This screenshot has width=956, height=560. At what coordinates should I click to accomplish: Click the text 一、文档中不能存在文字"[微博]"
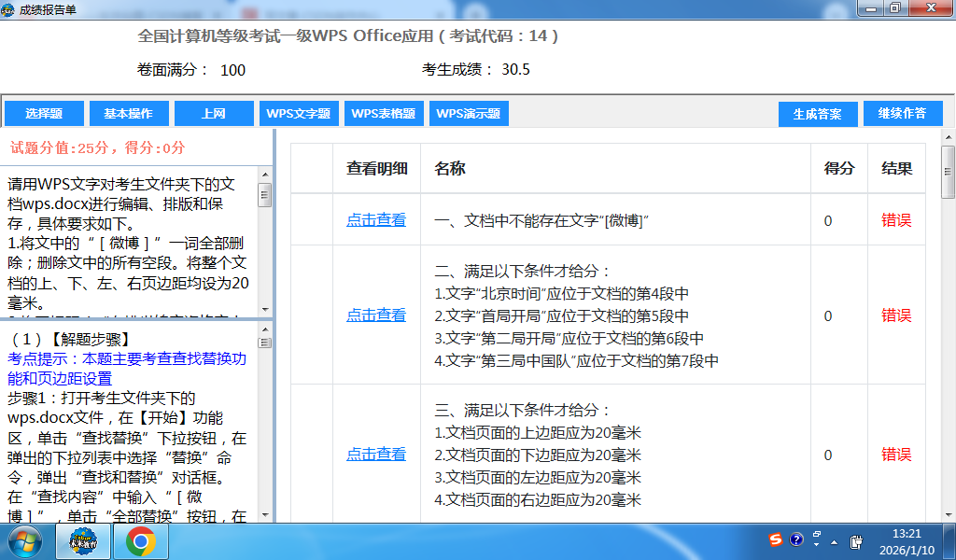[541, 220]
